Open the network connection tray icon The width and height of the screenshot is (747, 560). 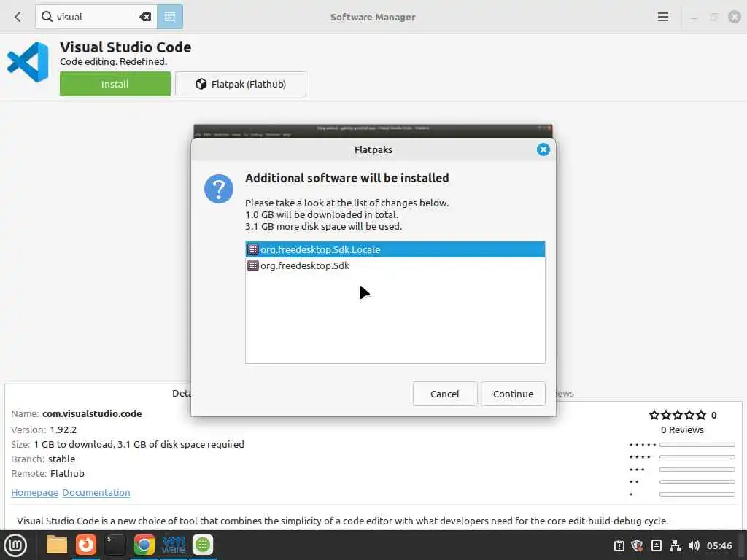coord(675,545)
